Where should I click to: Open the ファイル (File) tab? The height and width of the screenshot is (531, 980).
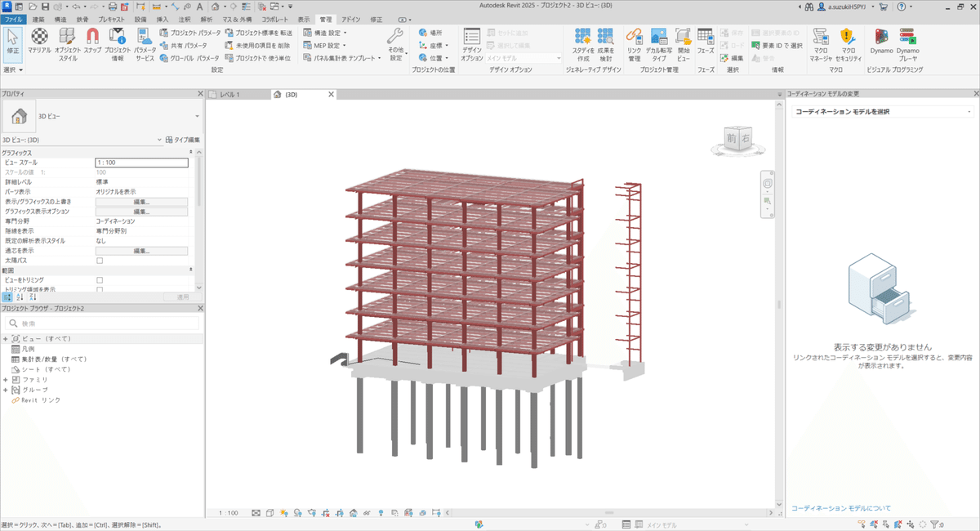pyautogui.click(x=14, y=18)
